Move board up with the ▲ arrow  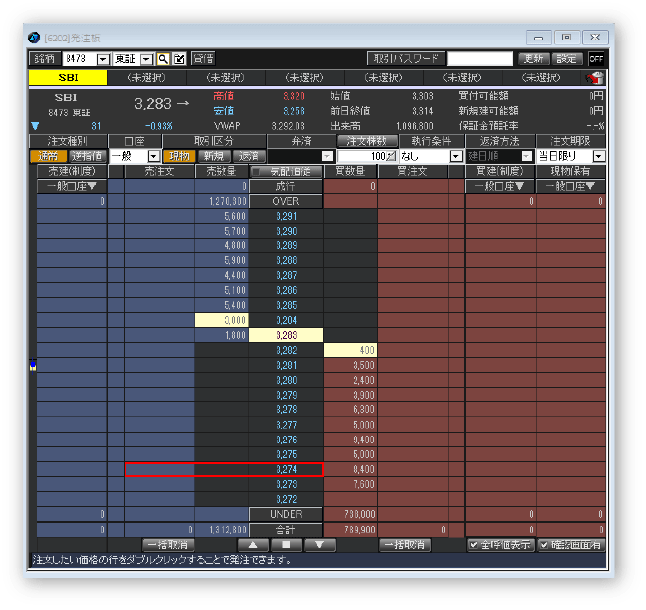pyautogui.click(x=253, y=545)
